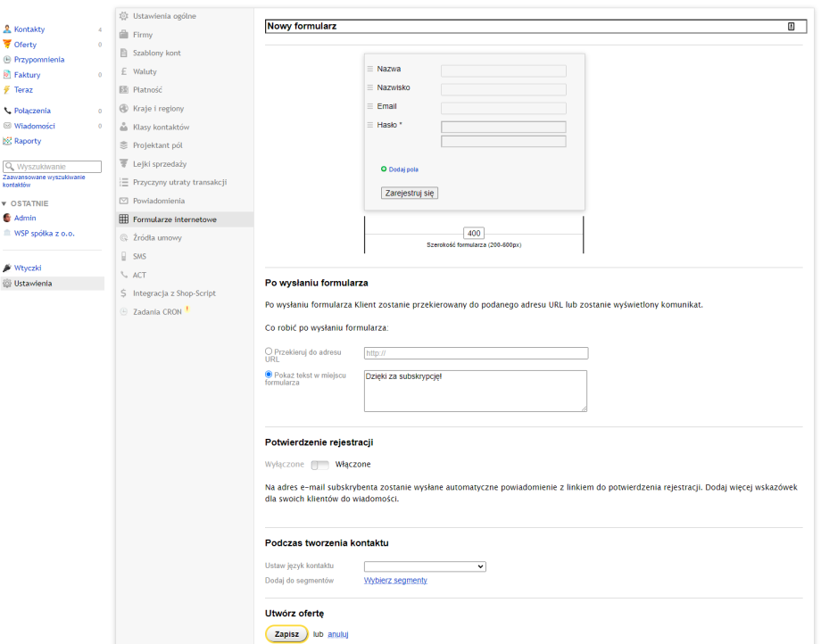Click the green Dodaj pola plus icon
The height and width of the screenshot is (644, 821).
[x=384, y=169]
